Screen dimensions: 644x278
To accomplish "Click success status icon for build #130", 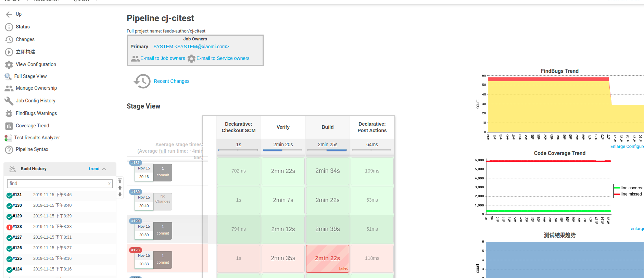I will click(10, 206).
